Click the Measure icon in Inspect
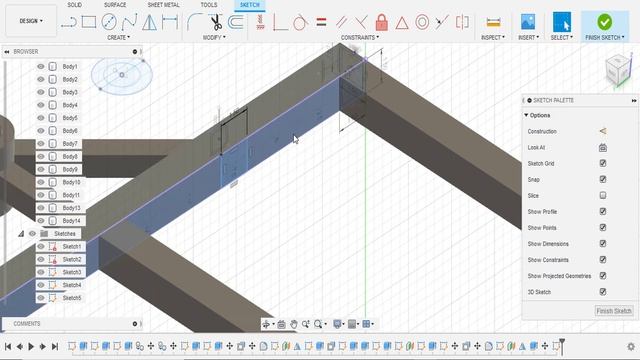The width and height of the screenshot is (640, 360). (493, 22)
